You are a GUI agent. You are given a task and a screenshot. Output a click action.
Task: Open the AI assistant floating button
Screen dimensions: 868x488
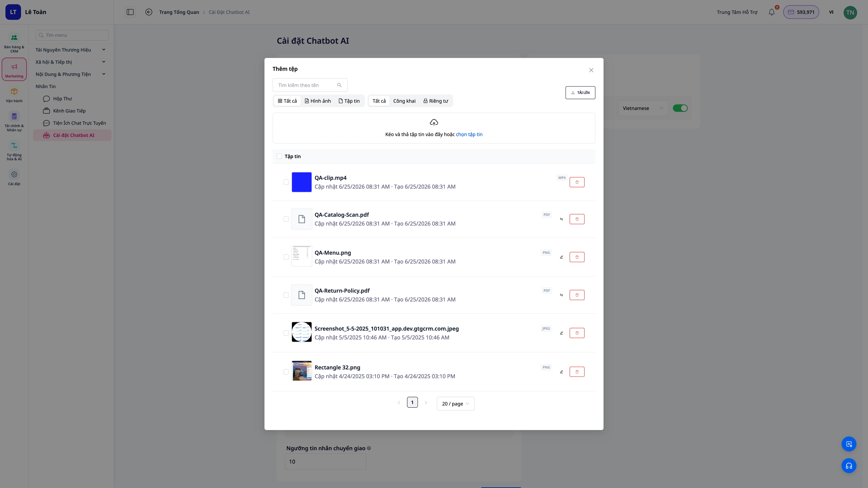(849, 444)
